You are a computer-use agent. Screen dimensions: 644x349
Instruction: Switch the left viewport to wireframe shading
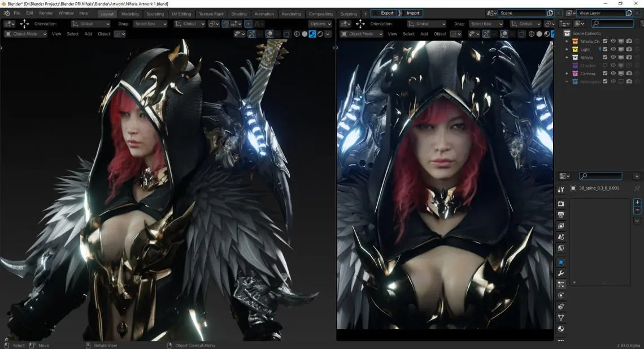[x=297, y=34]
